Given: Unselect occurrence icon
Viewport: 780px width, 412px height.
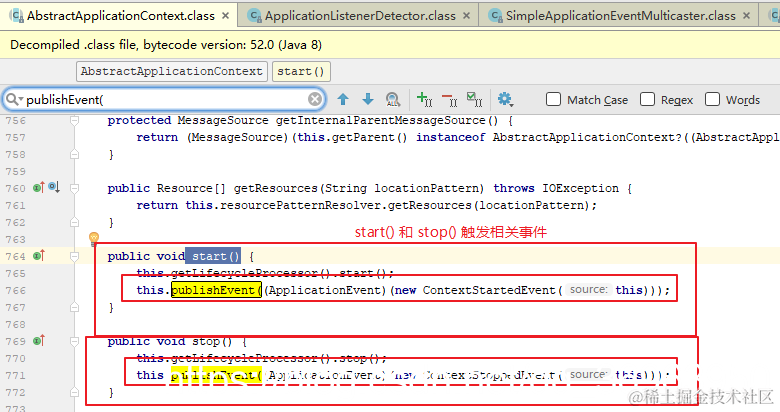Looking at the screenshot, I should (x=450, y=100).
